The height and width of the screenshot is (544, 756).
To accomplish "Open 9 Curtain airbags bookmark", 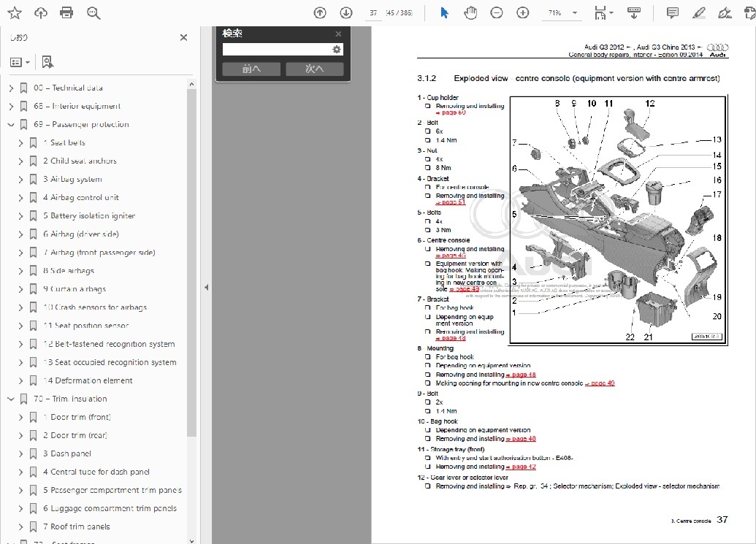I will coord(75,289).
